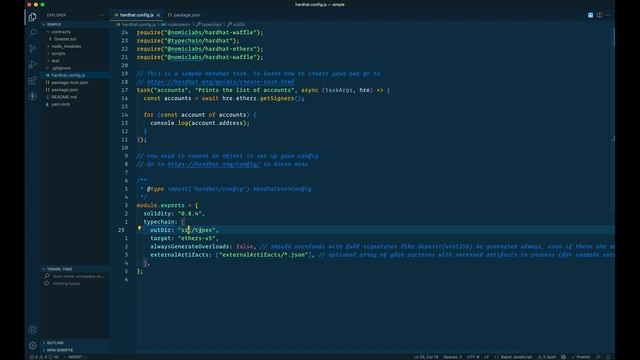Click the 'Nothing found' Todos Tree entry
640x360 pixels.
(x=66, y=284)
